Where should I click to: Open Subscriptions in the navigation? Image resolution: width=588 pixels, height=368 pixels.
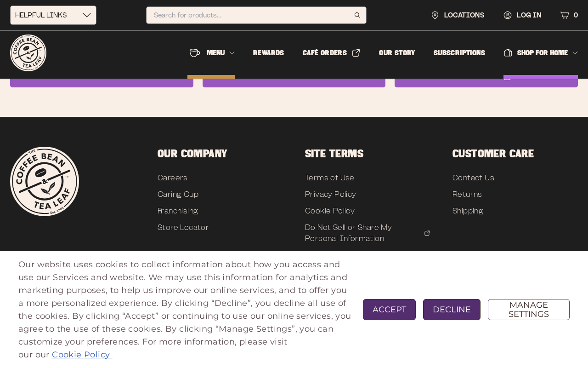459,53
